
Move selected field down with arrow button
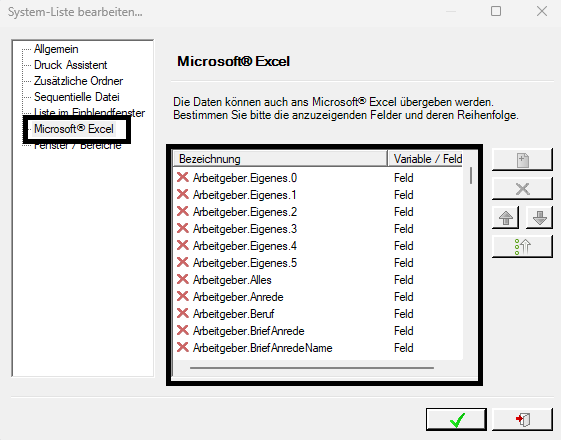539,217
